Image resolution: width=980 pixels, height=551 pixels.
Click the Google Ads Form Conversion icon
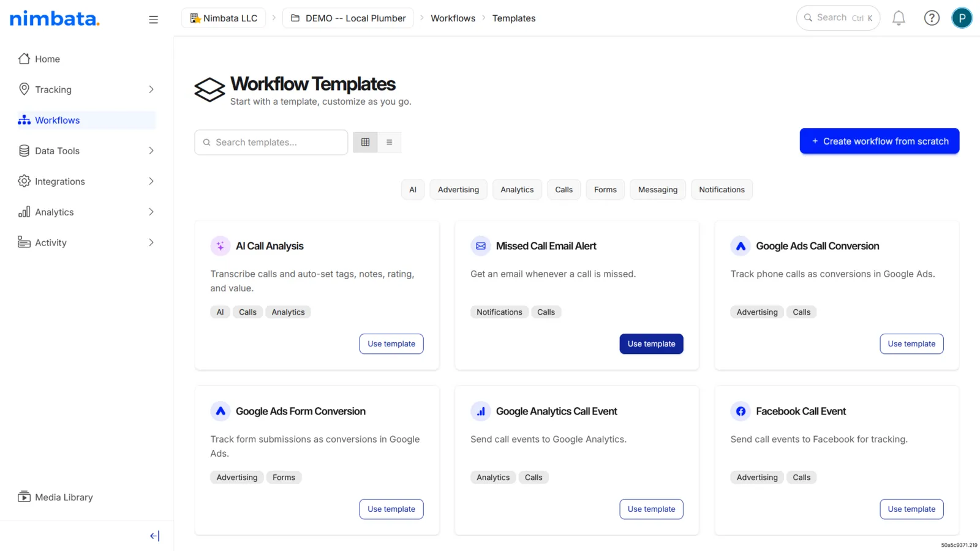click(221, 411)
